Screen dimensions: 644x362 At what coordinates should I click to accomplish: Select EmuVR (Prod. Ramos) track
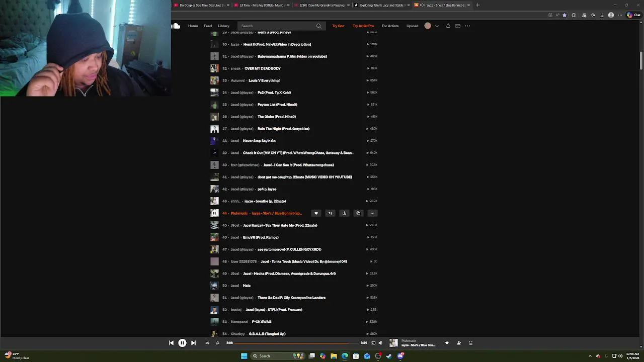261,237
